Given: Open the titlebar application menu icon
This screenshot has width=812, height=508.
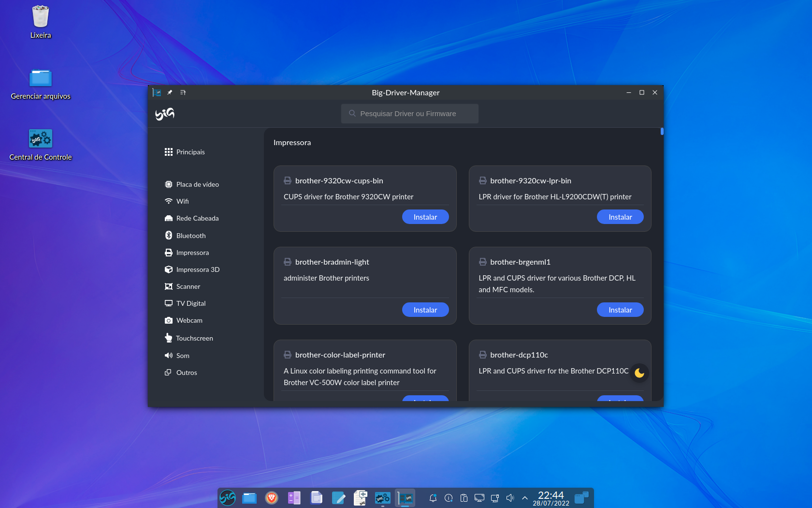Looking at the screenshot, I should [x=183, y=92].
